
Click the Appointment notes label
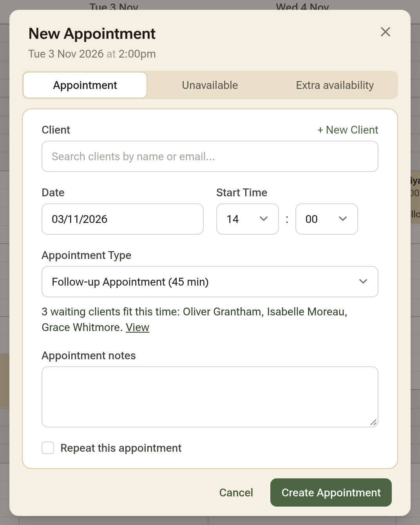click(89, 355)
